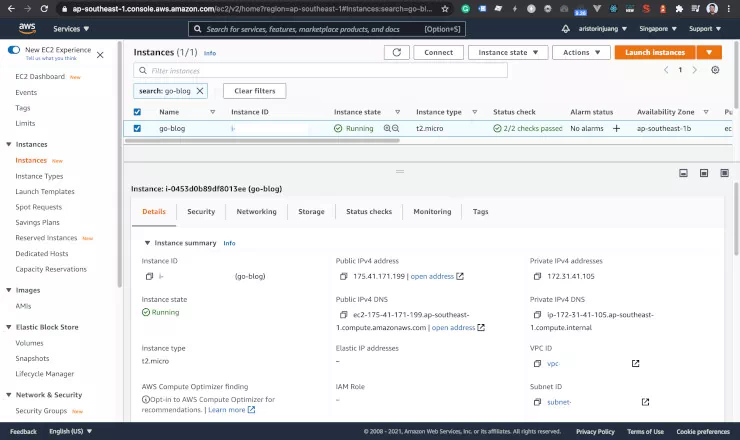Open the aristorinjuang account menu
The width and height of the screenshot is (740, 440).
click(603, 29)
